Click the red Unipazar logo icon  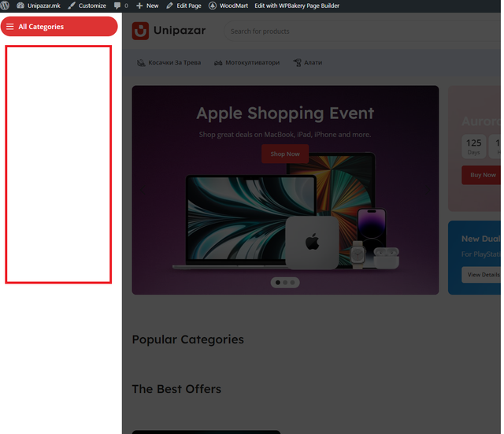pyautogui.click(x=140, y=31)
